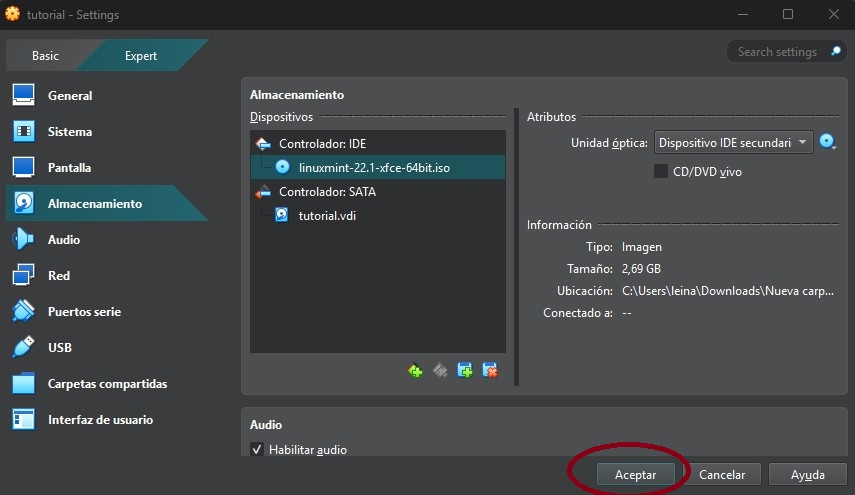Click the remove controller icon
This screenshot has width=855, height=495.
pos(440,371)
